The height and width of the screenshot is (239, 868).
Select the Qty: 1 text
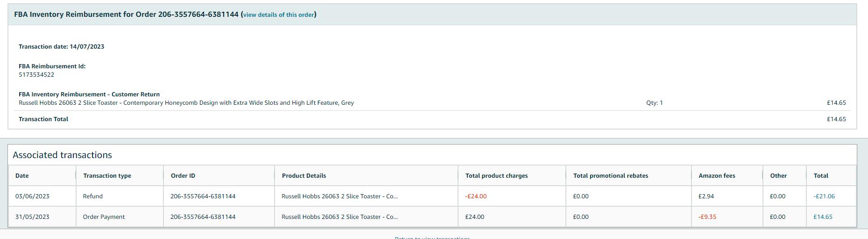tap(655, 103)
